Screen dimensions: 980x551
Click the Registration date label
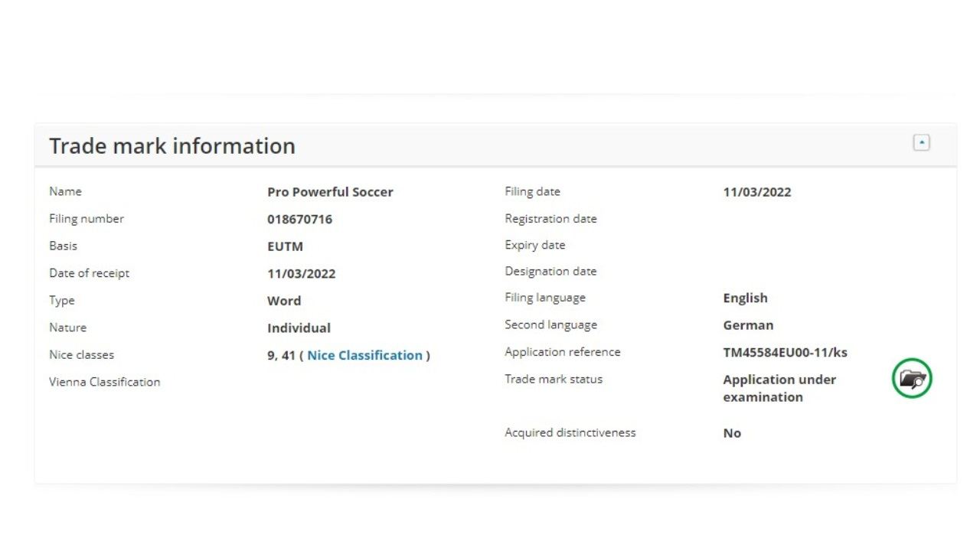pyautogui.click(x=550, y=219)
